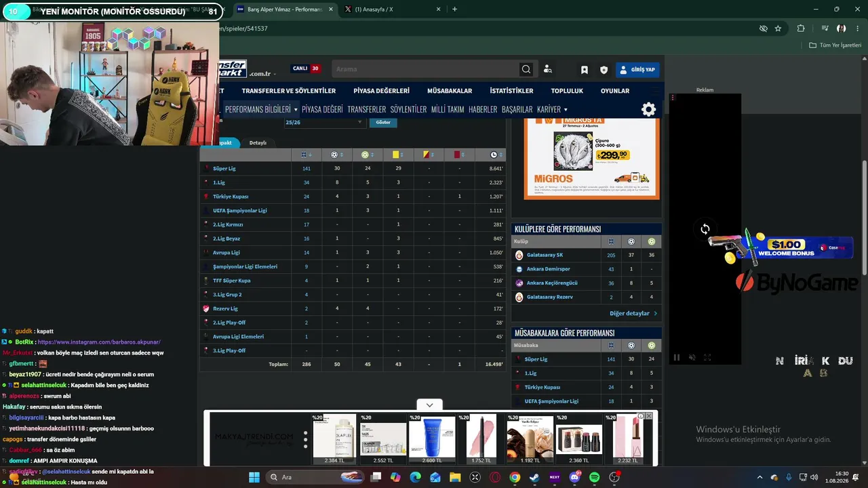
Task: Open the Windows Start menu
Action: (254, 477)
